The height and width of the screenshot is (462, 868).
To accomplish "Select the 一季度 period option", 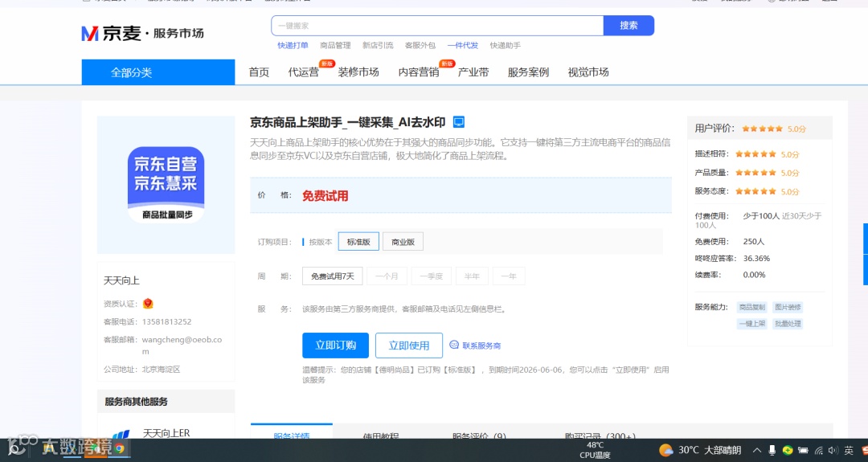I will click(x=432, y=276).
